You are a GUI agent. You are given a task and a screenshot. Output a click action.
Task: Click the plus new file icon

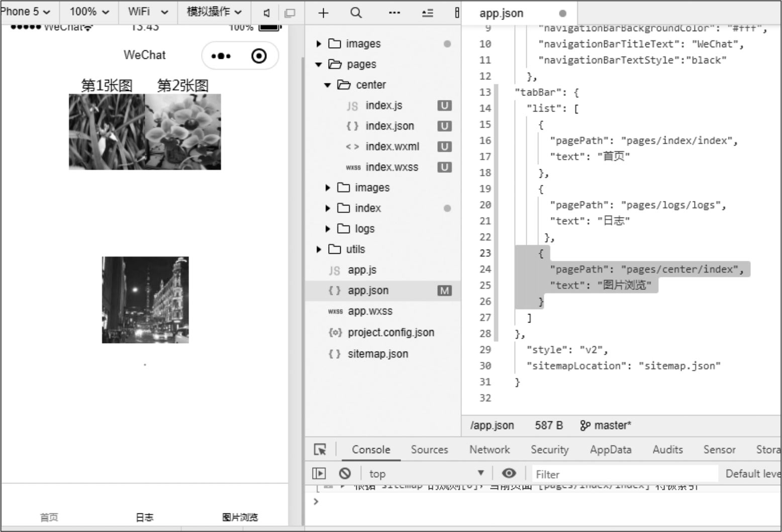coord(323,13)
